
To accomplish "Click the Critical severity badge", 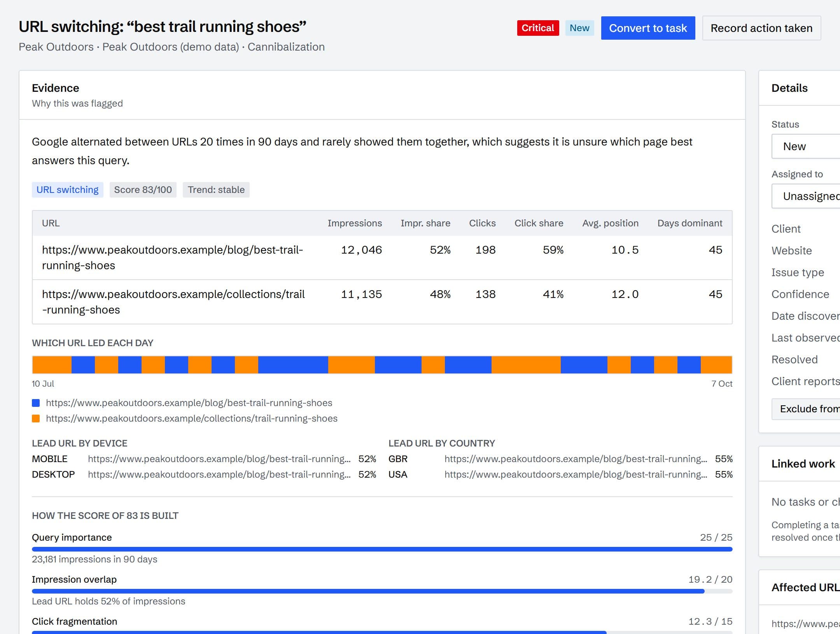I will point(538,28).
